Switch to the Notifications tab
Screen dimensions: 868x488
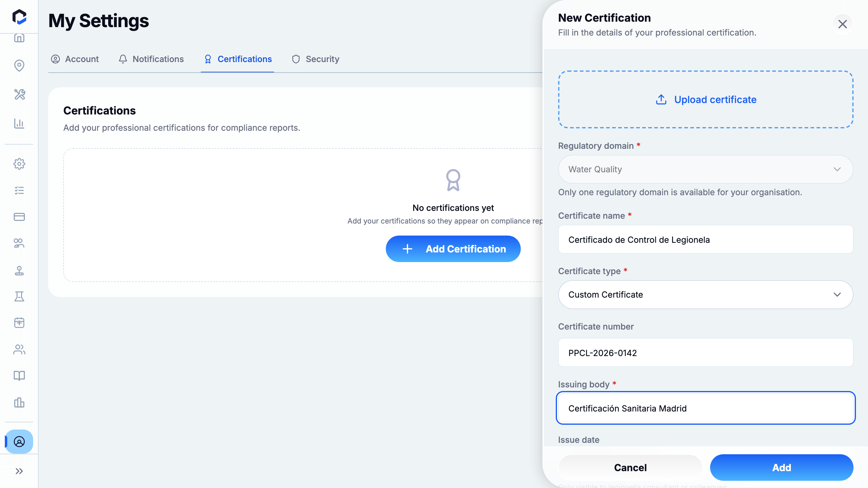151,59
